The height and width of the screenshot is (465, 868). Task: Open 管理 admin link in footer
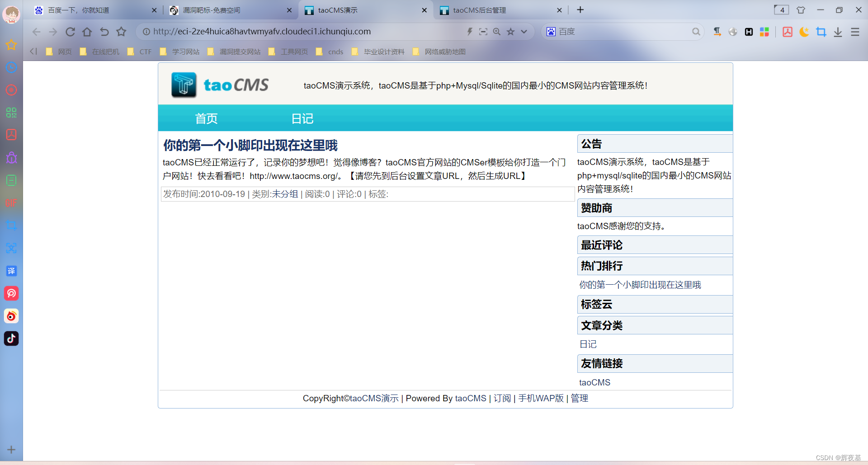click(580, 398)
